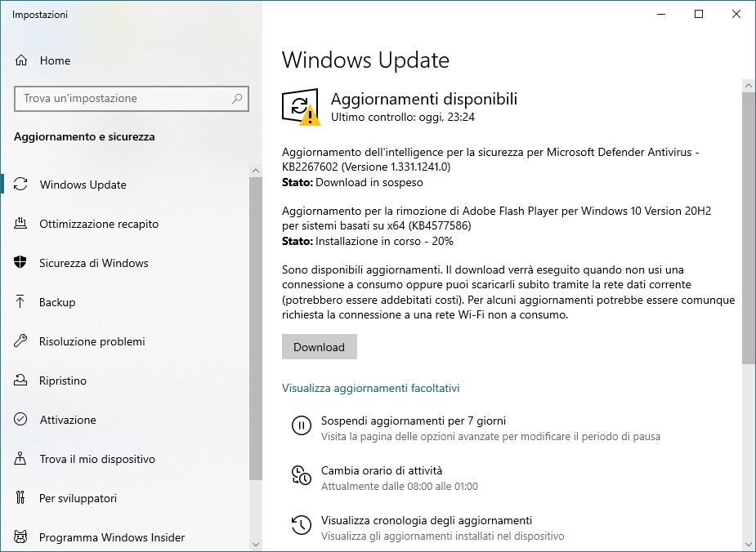Screen dimensions: 756x552
Task: Click the 'Ultimo controllo: oggi, 23:24' text
Action: click(x=403, y=117)
